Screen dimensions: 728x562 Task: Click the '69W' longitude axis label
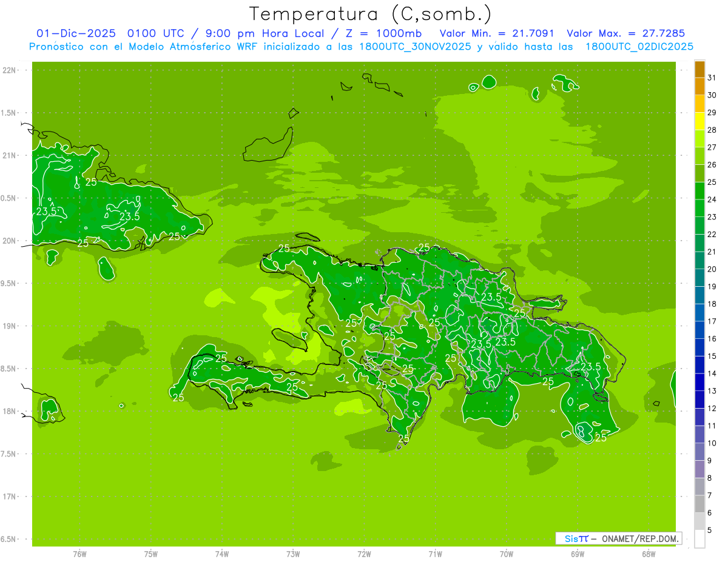click(578, 554)
